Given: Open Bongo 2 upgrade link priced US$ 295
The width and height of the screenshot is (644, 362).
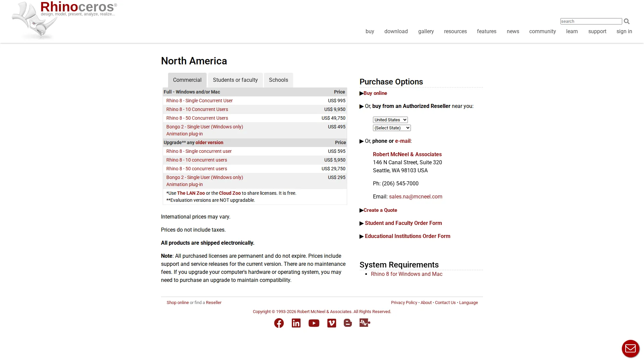Looking at the screenshot, I should click(205, 177).
